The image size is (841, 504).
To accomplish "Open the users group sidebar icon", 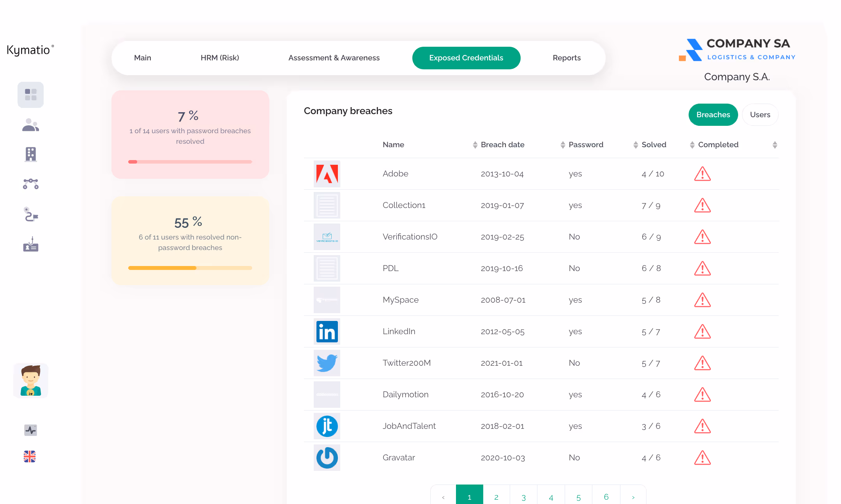I will pyautogui.click(x=30, y=125).
